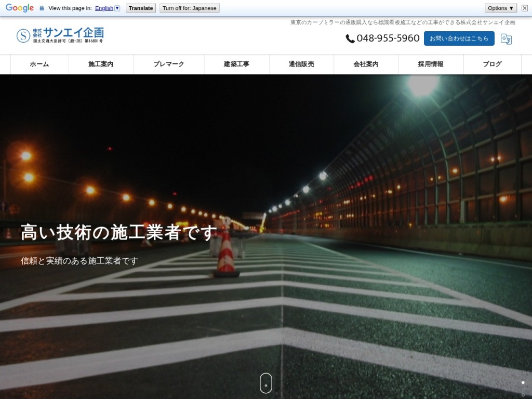Image resolution: width=532 pixels, height=399 pixels.
Task: Click the 高い技術の施工業者です hero heading
Action: [x=119, y=232]
